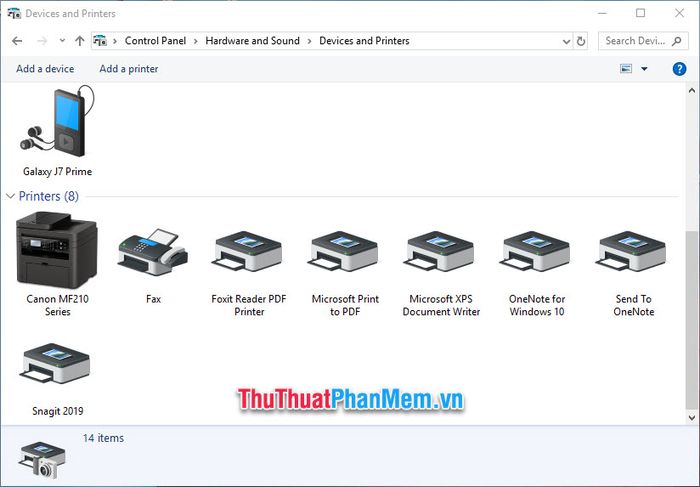The width and height of the screenshot is (700, 487).
Task: Click the details pane printer and camera icon
Action: (x=43, y=460)
